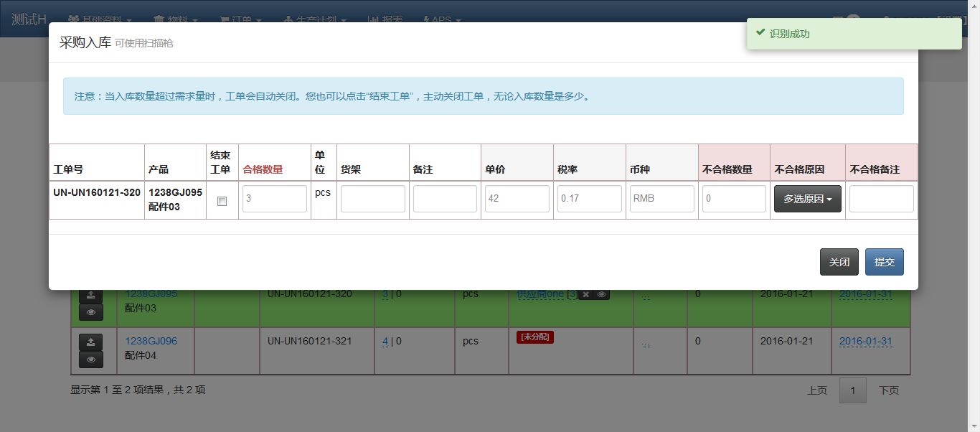Viewport: 980px width, 432px height.
Task: Click the green checkmark in 识别成功 notification
Action: coord(760,34)
